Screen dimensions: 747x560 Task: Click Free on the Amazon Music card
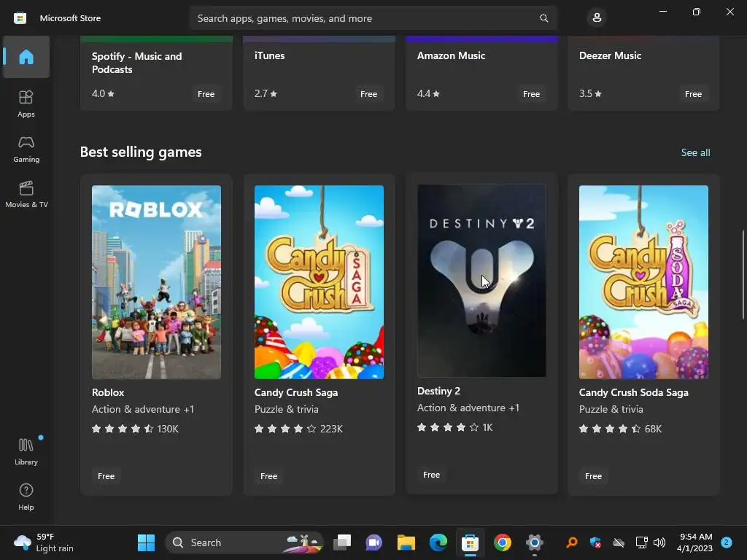[x=531, y=94]
